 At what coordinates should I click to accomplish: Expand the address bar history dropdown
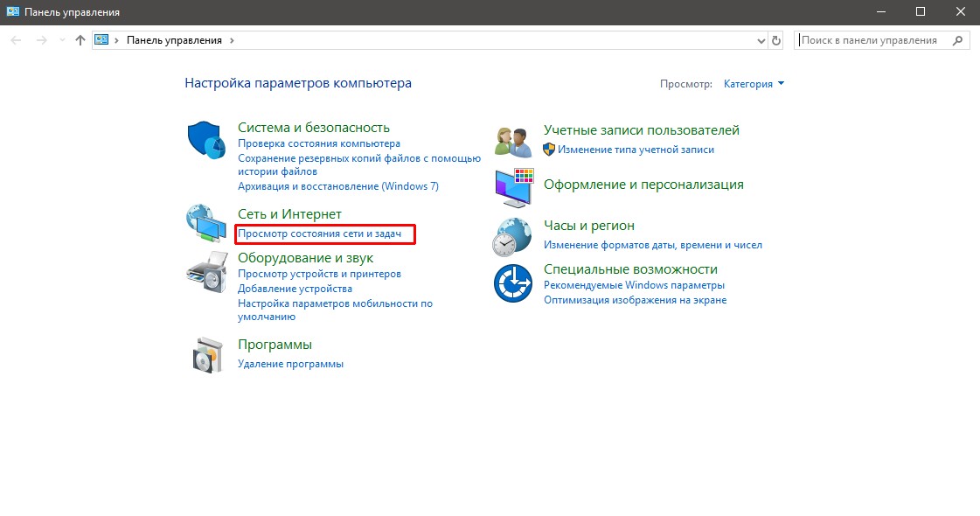tap(761, 40)
